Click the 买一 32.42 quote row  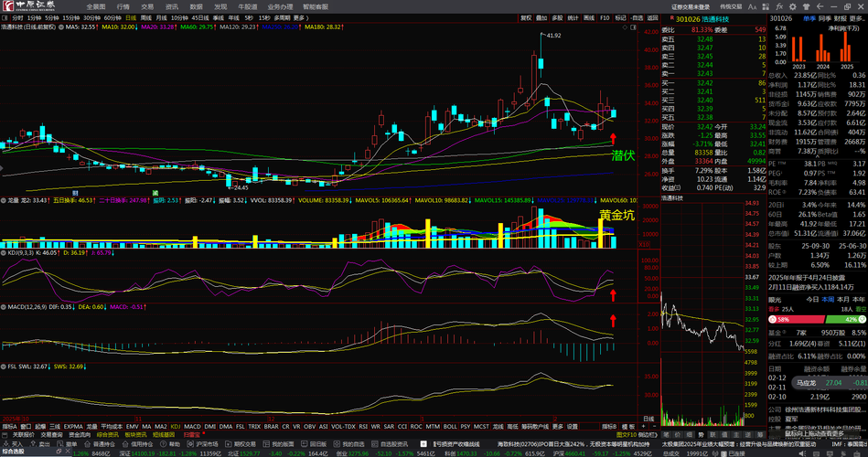713,83
